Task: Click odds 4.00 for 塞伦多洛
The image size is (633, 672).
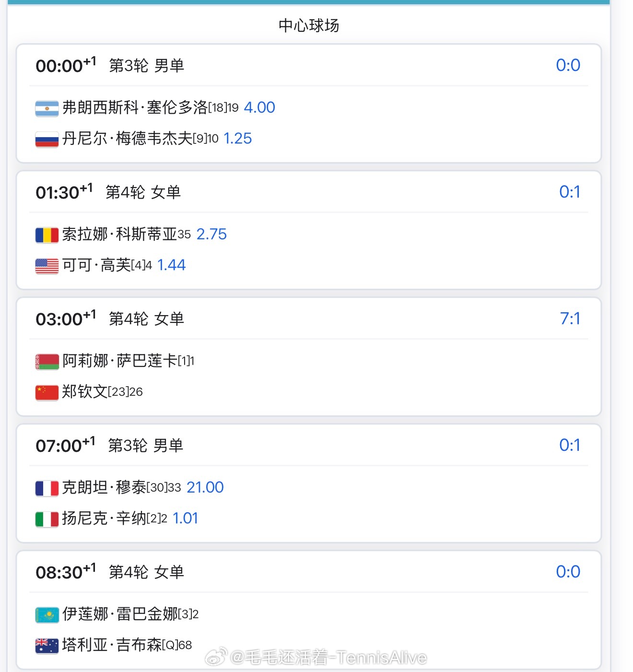Action: point(259,107)
